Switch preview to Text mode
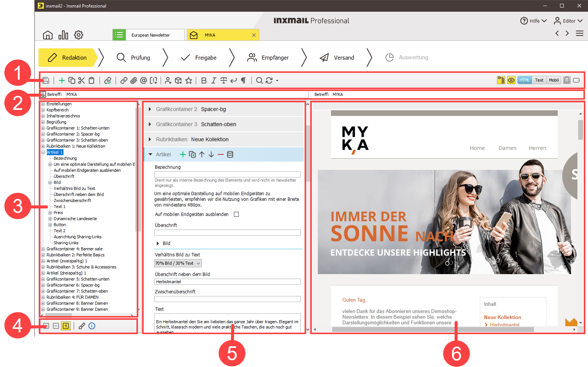Image resolution: width=588 pixels, height=367 pixels. coord(539,80)
